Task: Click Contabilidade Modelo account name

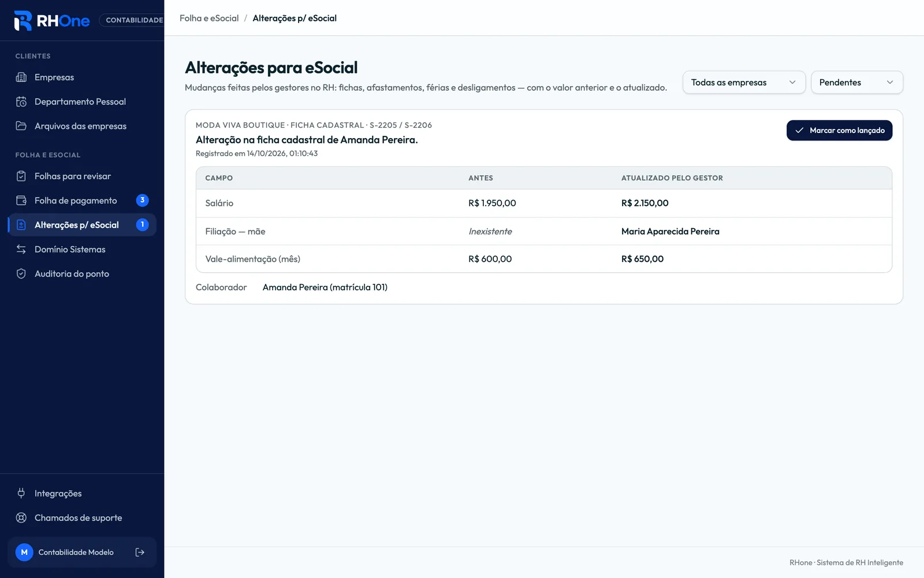Action: pyautogui.click(x=76, y=553)
